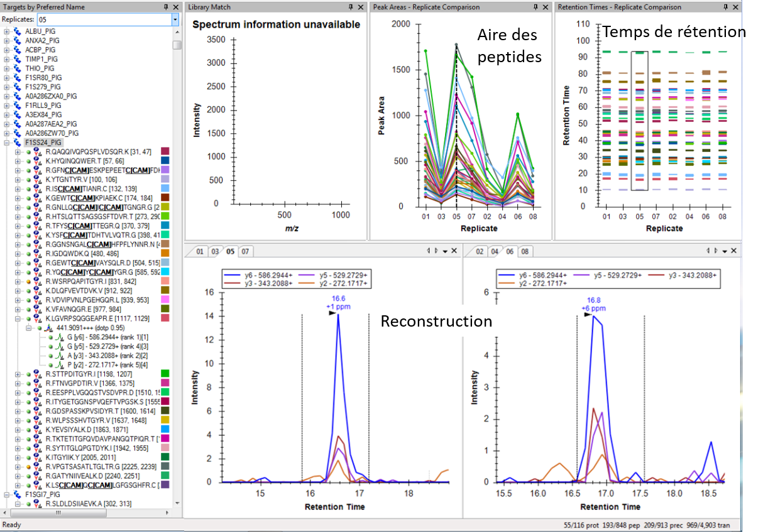Switch to replicate tab 04
This screenshot has width=758, height=532.
click(x=495, y=251)
